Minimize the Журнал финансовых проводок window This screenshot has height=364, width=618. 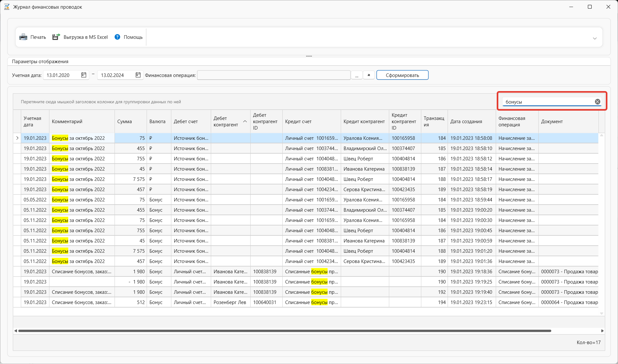click(x=571, y=7)
